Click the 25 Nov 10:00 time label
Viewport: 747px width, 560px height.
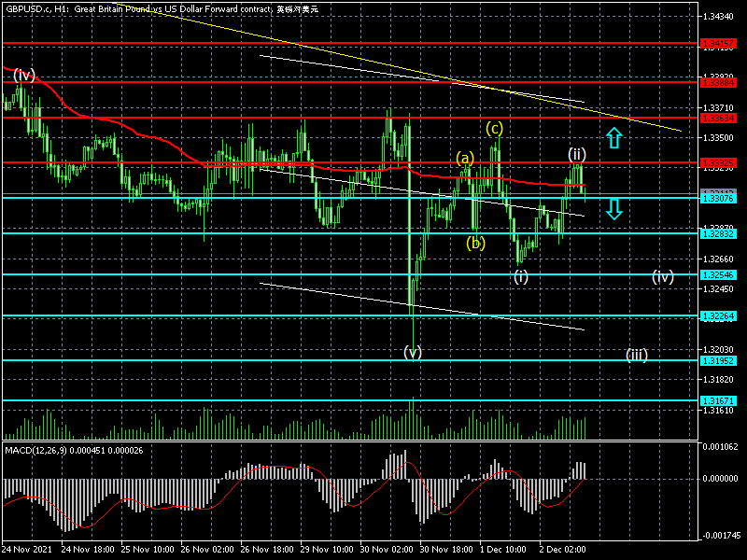click(148, 550)
